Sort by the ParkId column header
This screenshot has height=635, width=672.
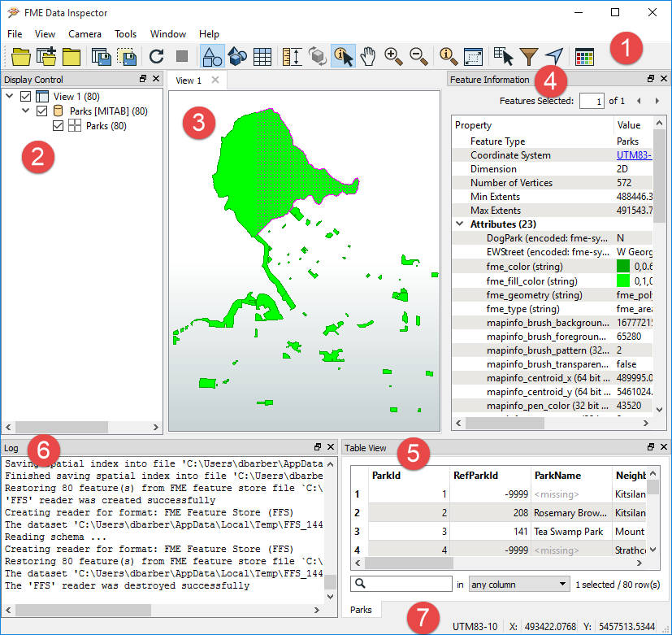409,475
